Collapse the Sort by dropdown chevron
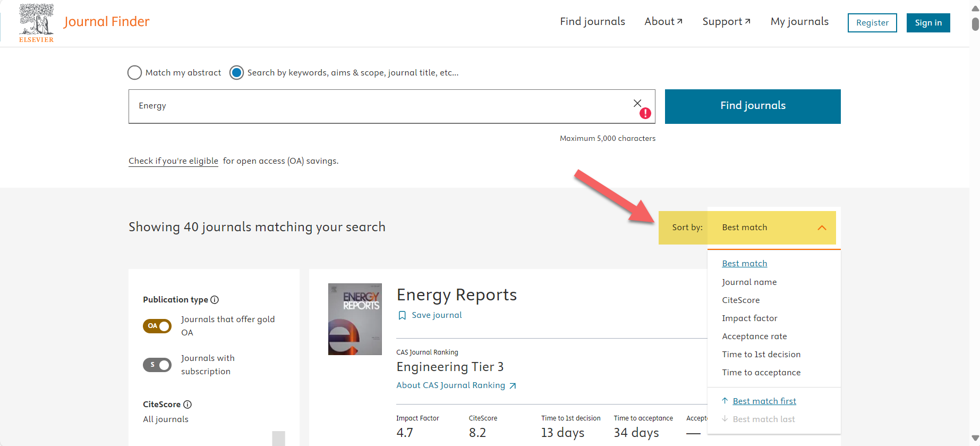The image size is (980, 446). click(x=822, y=228)
